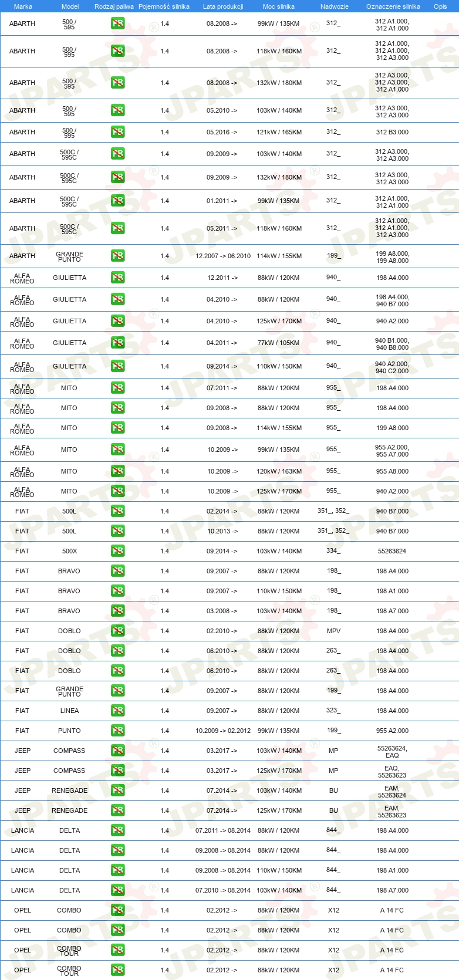Click the Oznaczenie silnika column header
Viewport: 459px width, 980px height.
(393, 6)
